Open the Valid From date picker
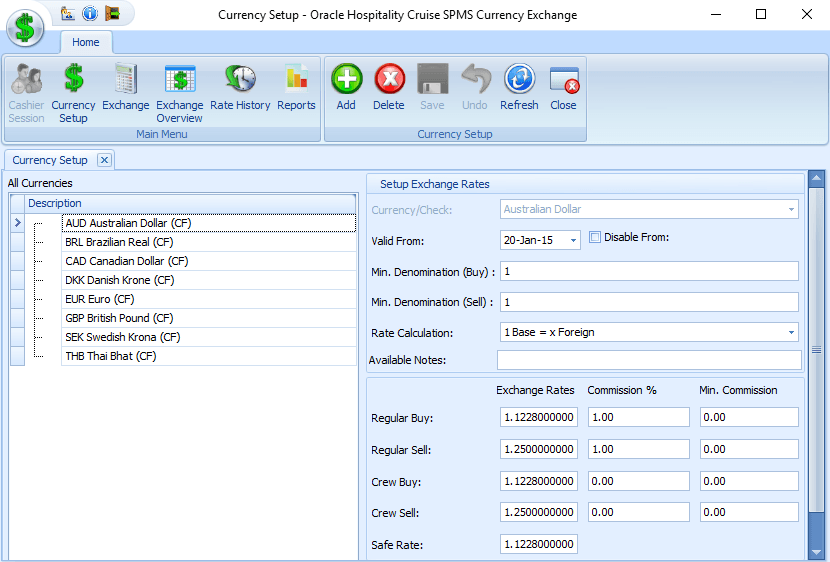The height and width of the screenshot is (562, 830). tap(573, 240)
